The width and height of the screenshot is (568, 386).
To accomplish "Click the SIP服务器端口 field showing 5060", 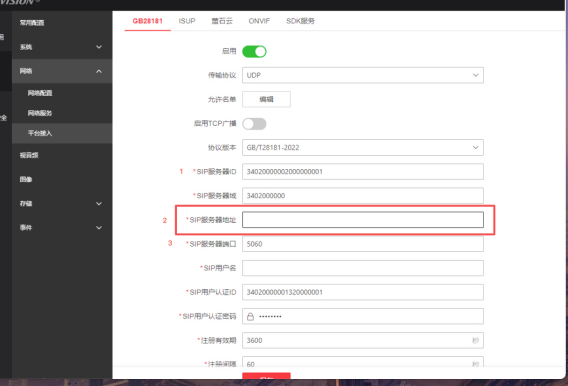I will point(363,244).
